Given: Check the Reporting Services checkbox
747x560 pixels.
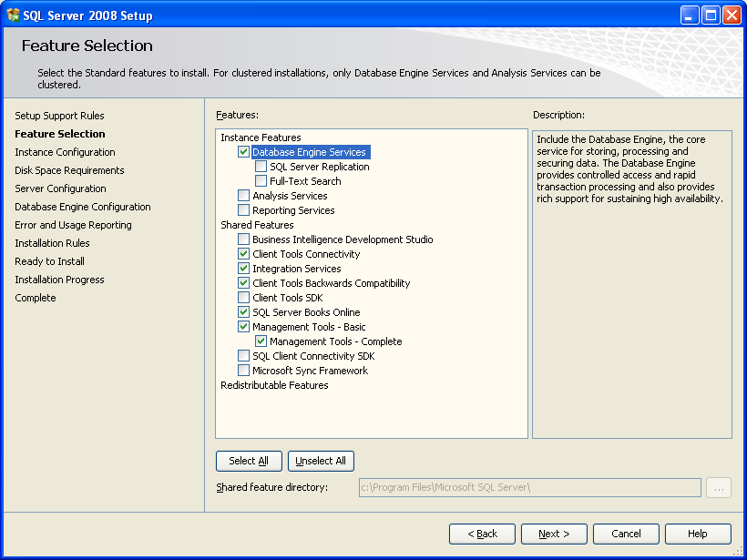Looking at the screenshot, I should [243, 210].
